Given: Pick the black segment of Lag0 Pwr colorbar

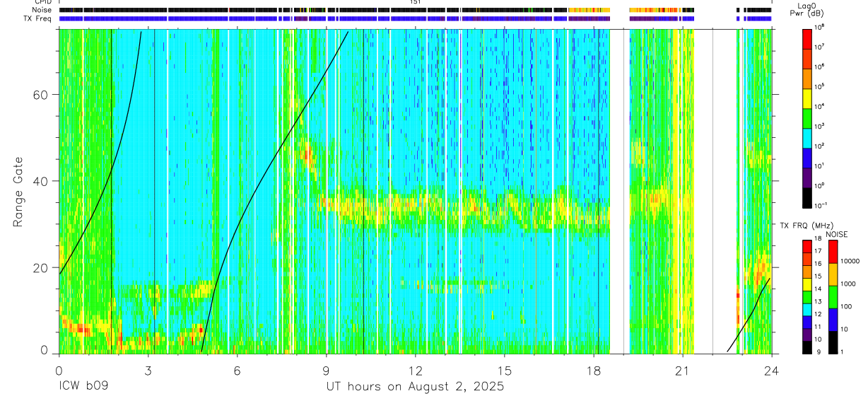Looking at the screenshot, I should pyautogui.click(x=807, y=197).
